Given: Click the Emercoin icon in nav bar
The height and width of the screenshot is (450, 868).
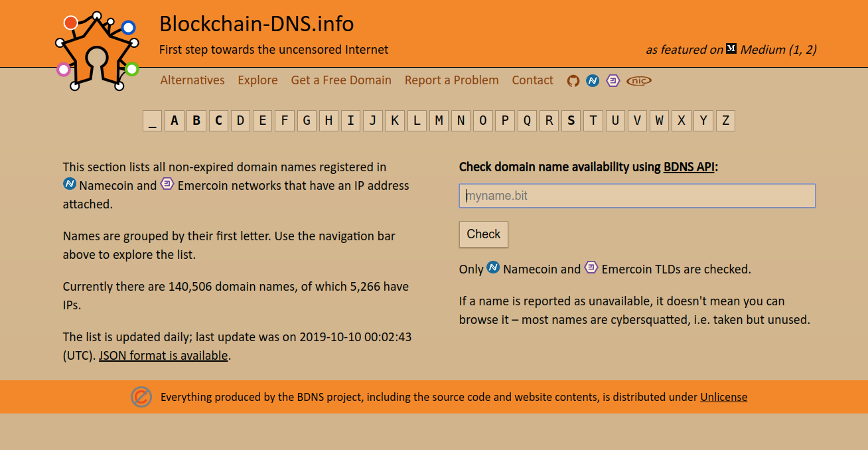Looking at the screenshot, I should coord(613,80).
